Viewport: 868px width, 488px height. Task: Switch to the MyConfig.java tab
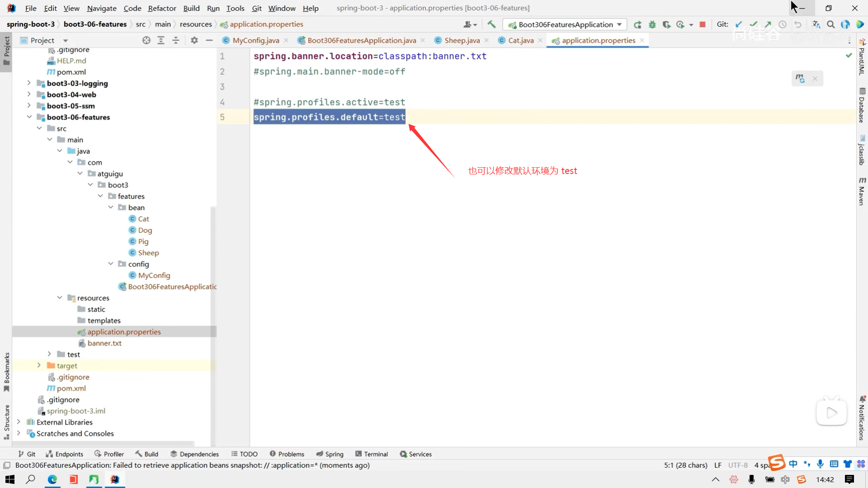[x=255, y=40]
